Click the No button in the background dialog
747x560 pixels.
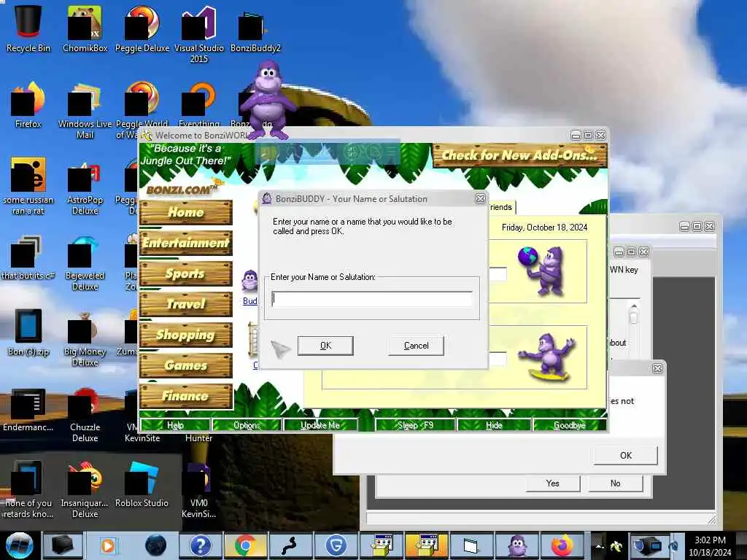click(616, 483)
